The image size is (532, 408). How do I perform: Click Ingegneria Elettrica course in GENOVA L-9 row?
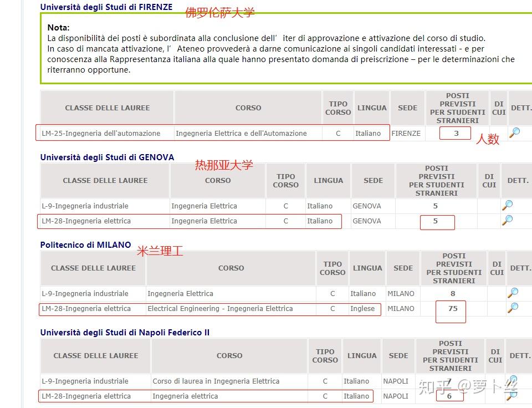click(204, 206)
